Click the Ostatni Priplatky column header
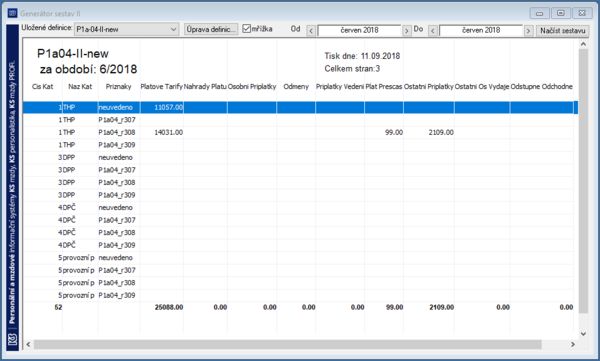The height and width of the screenshot is (361, 600). tap(429, 87)
